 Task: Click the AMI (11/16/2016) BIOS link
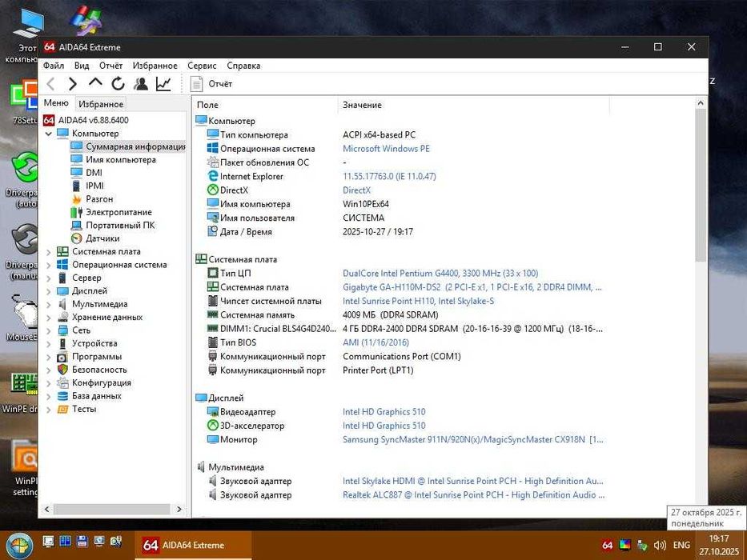pos(376,342)
